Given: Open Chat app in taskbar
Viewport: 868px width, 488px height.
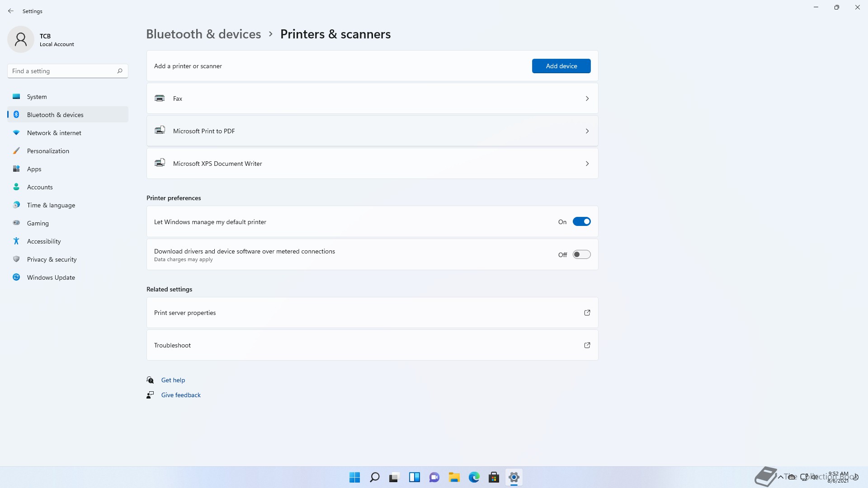Looking at the screenshot, I should click(434, 477).
